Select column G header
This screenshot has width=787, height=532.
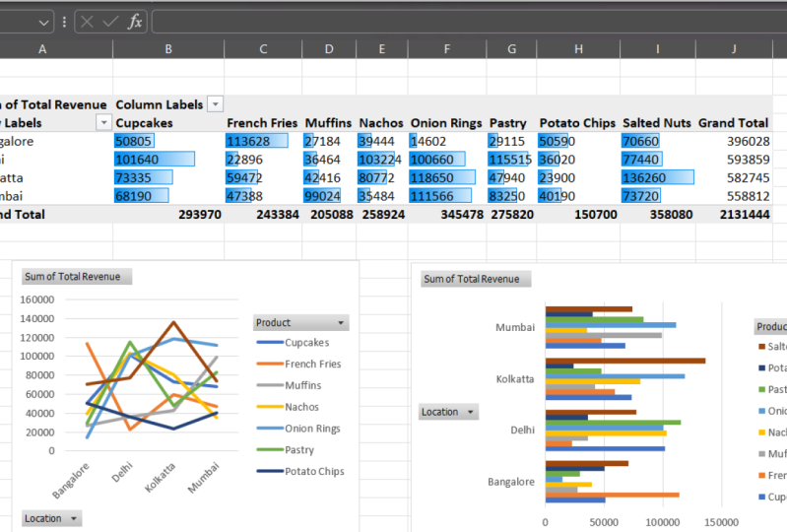click(x=511, y=49)
